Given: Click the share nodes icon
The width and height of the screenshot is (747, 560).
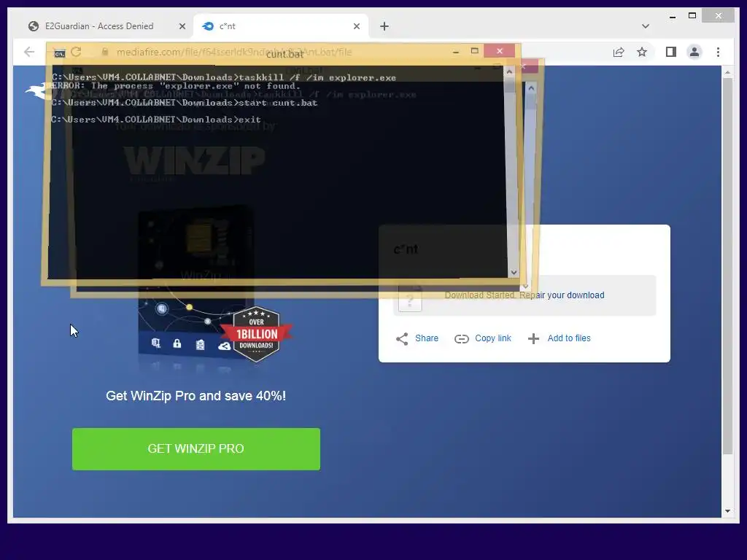Looking at the screenshot, I should (402, 338).
